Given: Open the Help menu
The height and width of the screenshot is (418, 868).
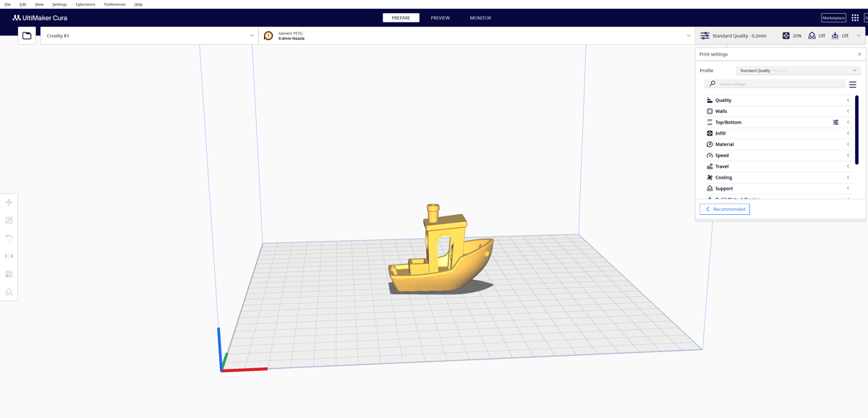Looking at the screenshot, I should (138, 4).
